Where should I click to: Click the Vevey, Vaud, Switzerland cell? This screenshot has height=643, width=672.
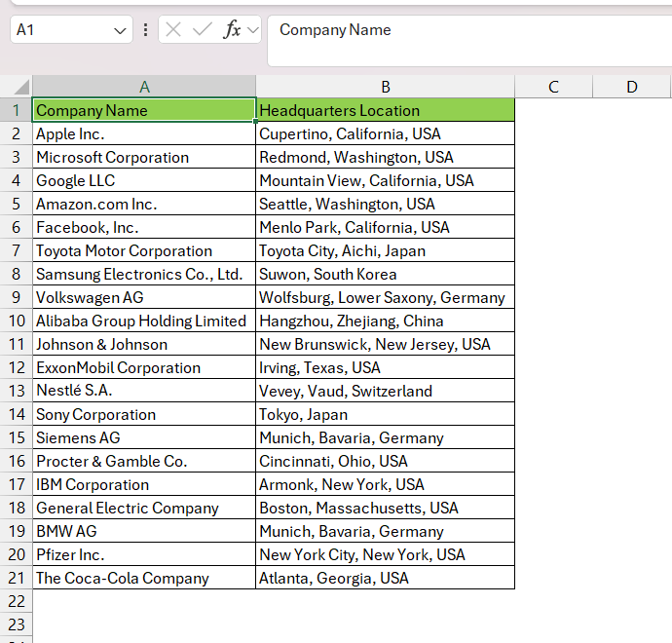(386, 391)
